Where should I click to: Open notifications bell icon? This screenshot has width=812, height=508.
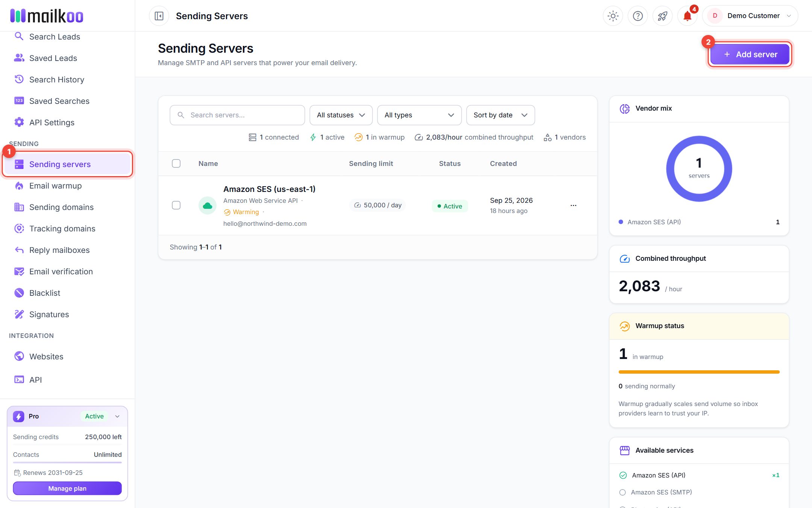[687, 16]
